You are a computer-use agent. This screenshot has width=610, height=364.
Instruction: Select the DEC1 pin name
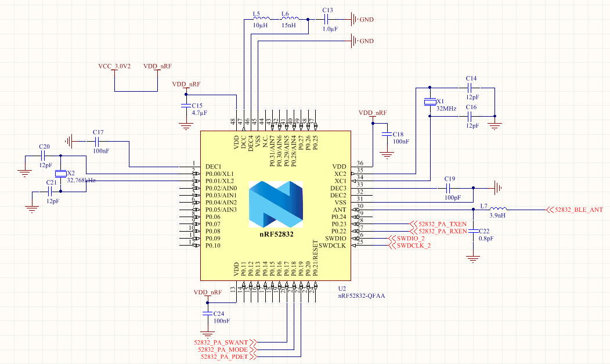click(x=213, y=167)
